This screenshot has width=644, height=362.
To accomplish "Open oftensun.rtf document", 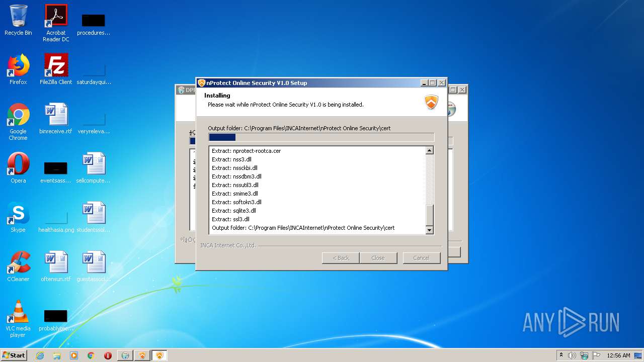I will (x=56, y=266).
